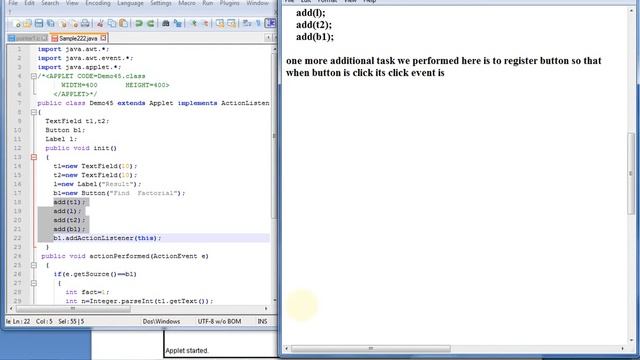Open the Language menu

130,3
